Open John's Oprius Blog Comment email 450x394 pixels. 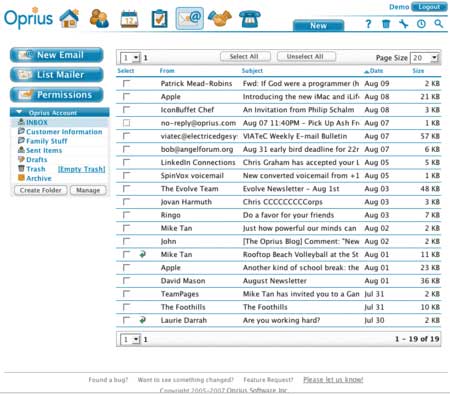(x=301, y=241)
